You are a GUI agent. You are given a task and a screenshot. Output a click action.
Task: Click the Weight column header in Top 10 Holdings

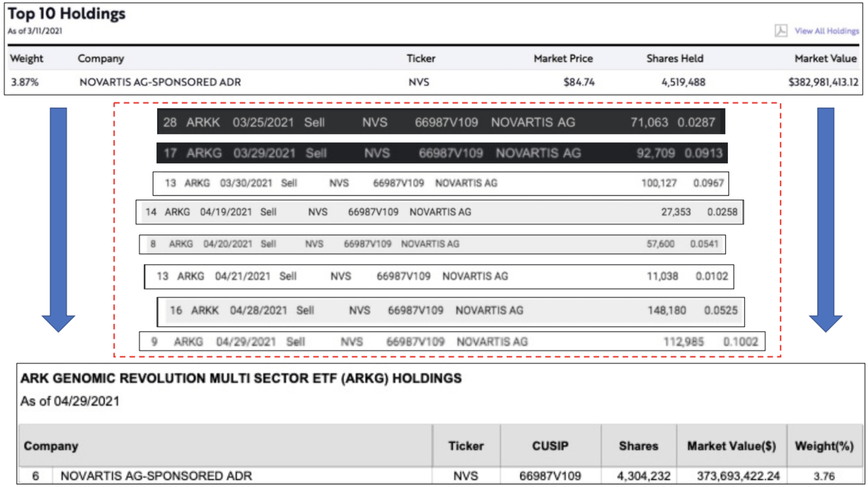(27, 59)
